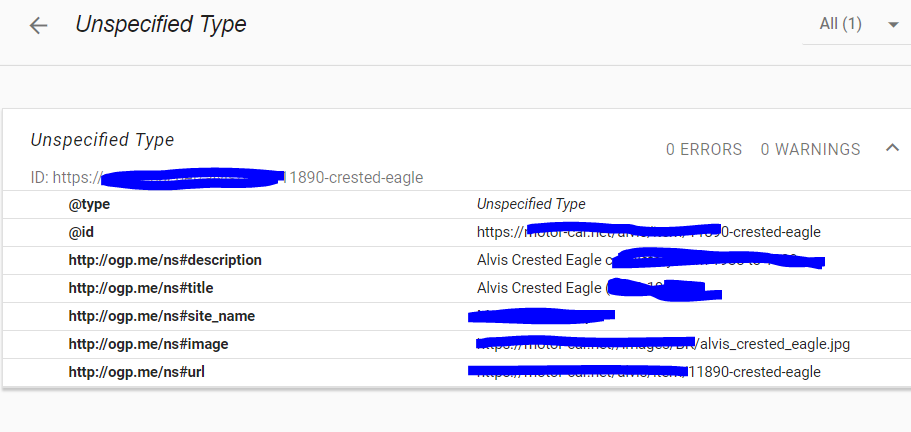911x432 pixels.
Task: Click the page title Unspecified Type
Action: [161, 24]
